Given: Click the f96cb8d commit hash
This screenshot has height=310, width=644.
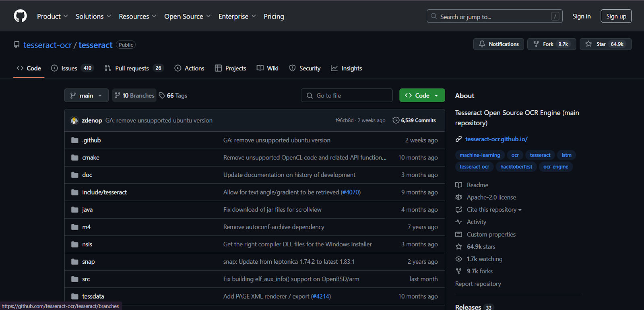Looking at the screenshot, I should 345,120.
